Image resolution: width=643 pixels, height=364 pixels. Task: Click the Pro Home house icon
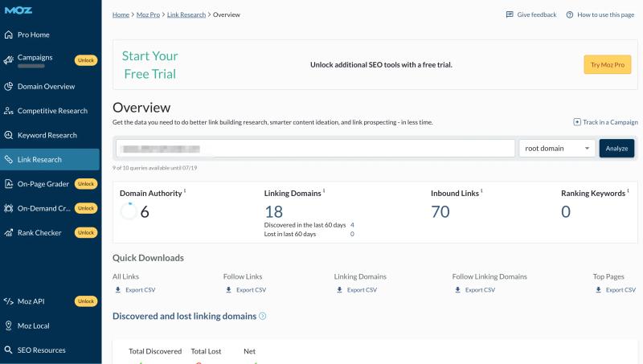coord(9,35)
